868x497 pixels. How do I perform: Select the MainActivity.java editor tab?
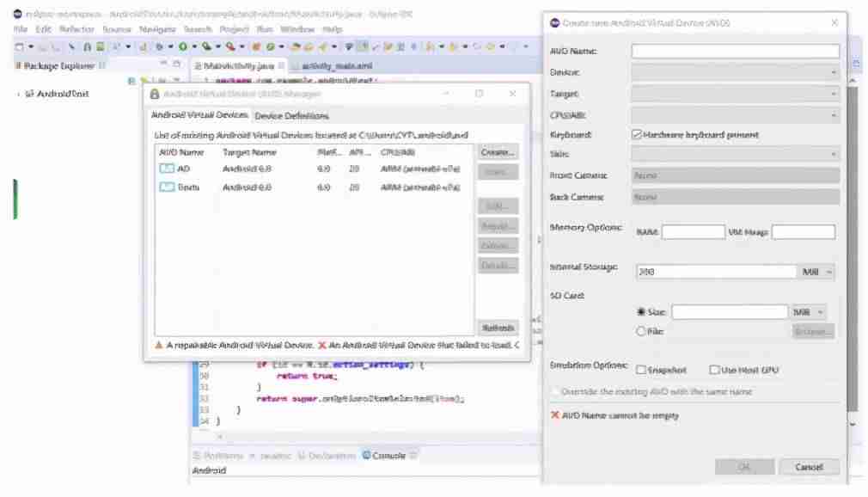pyautogui.click(x=238, y=65)
